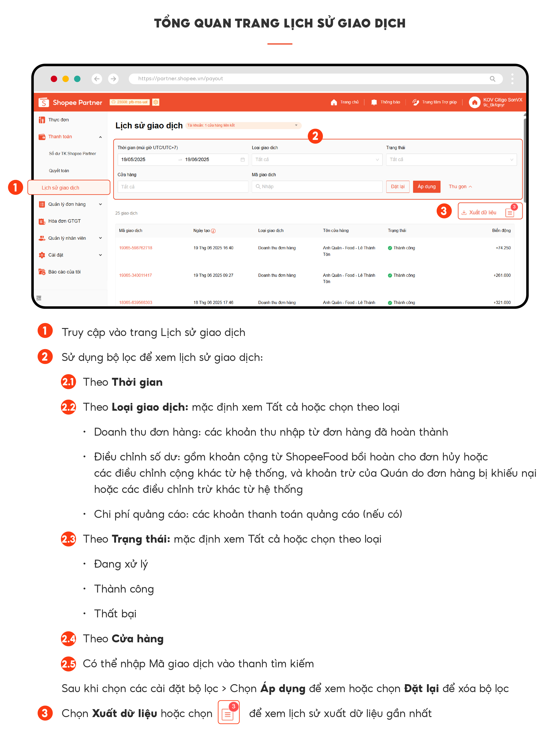
Task: Click the Thông báo bell icon
Action: 374,102
